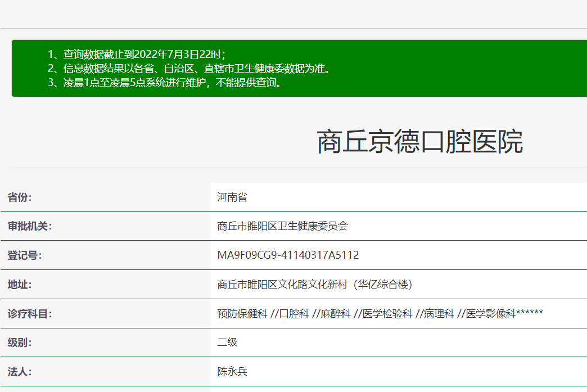Screen dimensions: 587x392
Task: Click the 诊疗科目 field label
Action: [x=30, y=314]
